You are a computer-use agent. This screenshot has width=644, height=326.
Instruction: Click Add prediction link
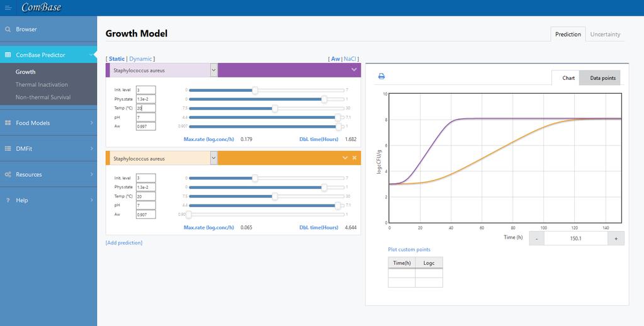click(x=124, y=243)
